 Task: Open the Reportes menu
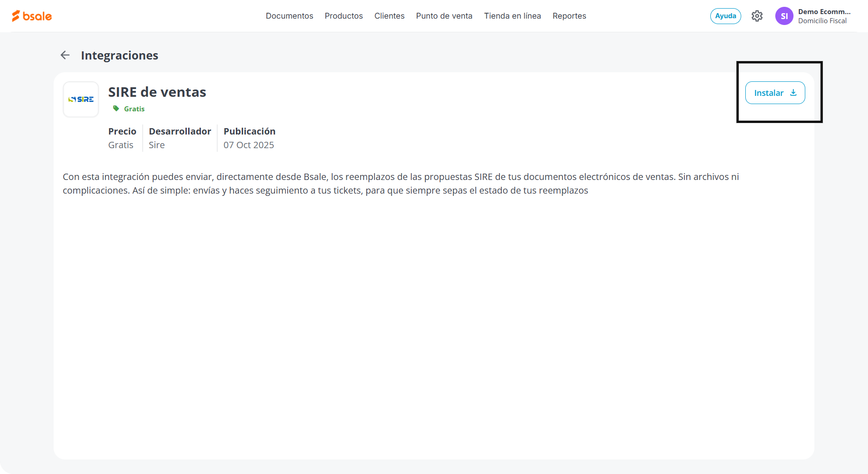click(569, 16)
